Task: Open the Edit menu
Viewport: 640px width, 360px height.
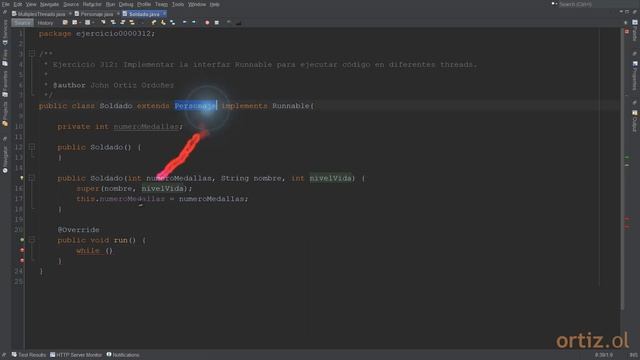Action: tap(18, 4)
